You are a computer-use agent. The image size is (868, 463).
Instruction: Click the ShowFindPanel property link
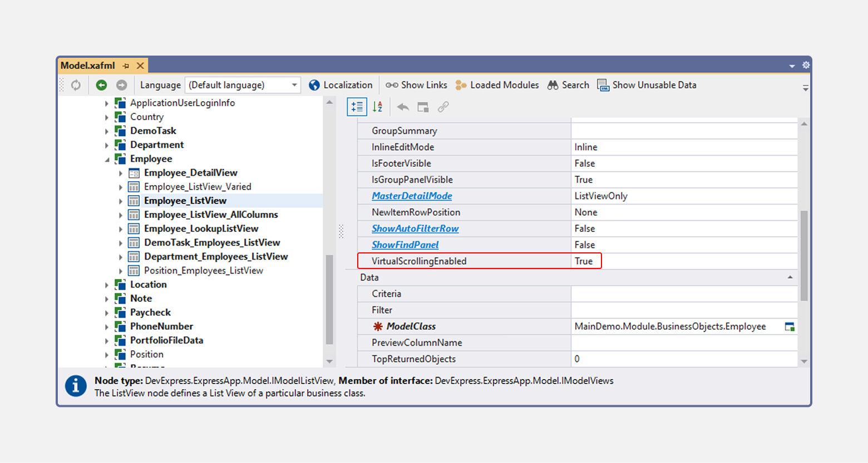point(405,245)
